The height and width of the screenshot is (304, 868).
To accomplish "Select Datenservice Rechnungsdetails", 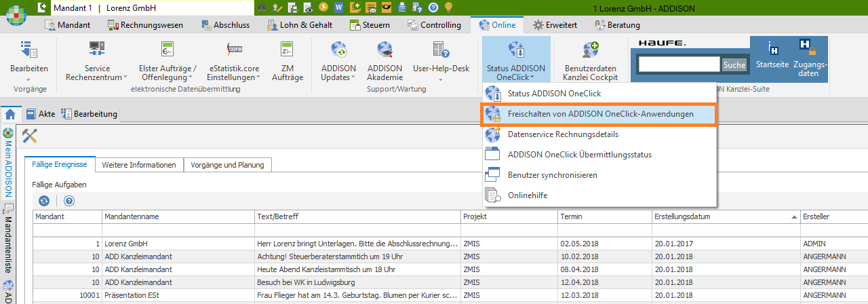I will pos(599,134).
